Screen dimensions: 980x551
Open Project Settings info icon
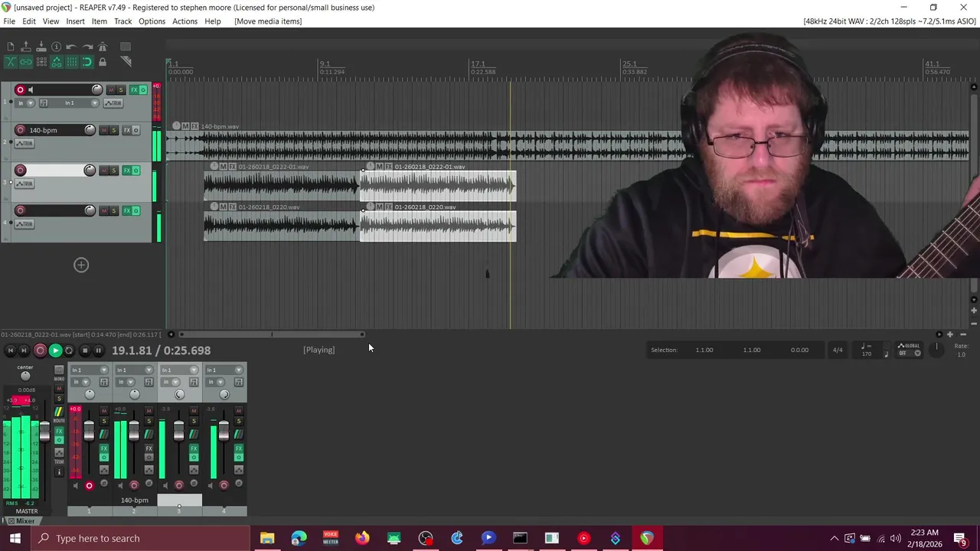[57, 47]
